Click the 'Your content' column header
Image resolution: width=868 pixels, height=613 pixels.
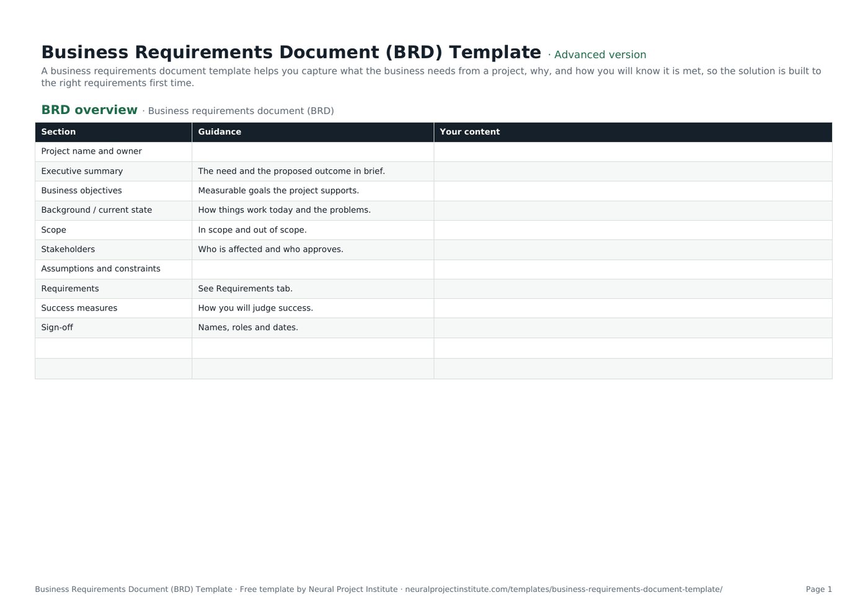633,132
